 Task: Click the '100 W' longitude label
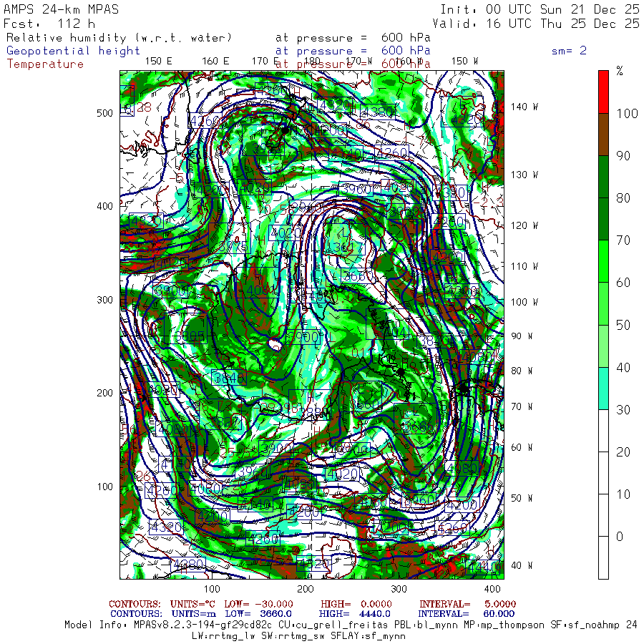[x=525, y=302]
